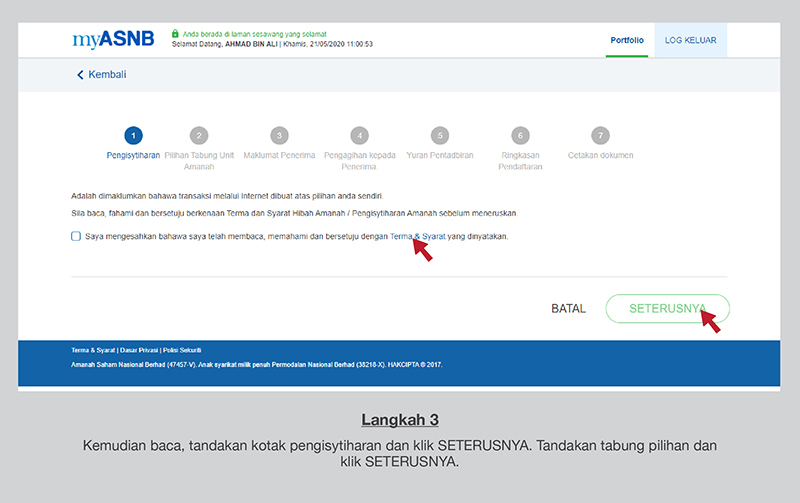
Task: Select step 7 Cetakan dokumen circle
Action: (599, 135)
